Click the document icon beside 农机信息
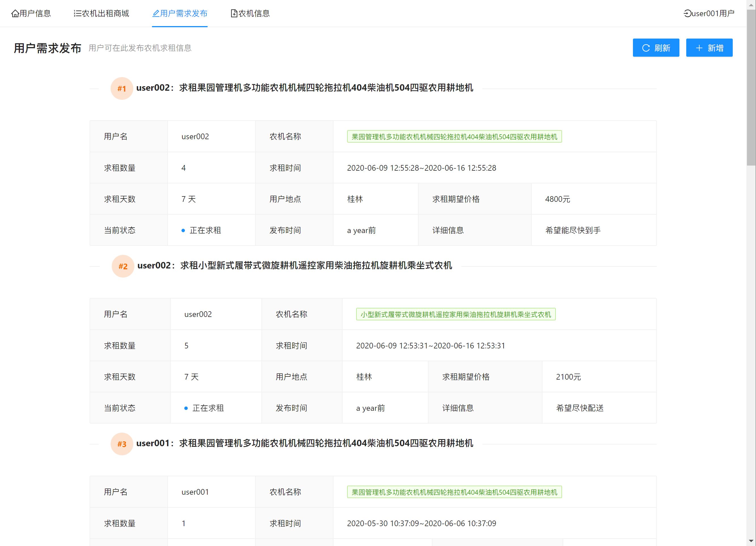This screenshot has width=756, height=546. (x=234, y=13)
